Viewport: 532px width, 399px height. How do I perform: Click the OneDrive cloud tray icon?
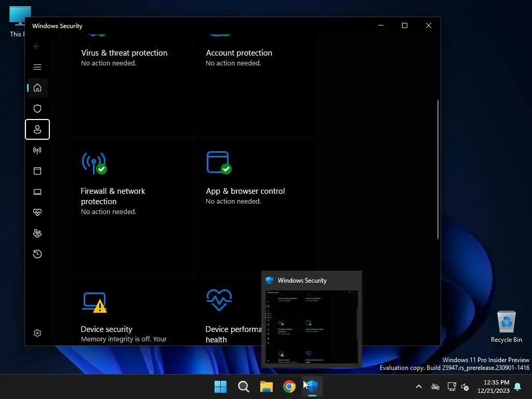(x=435, y=387)
